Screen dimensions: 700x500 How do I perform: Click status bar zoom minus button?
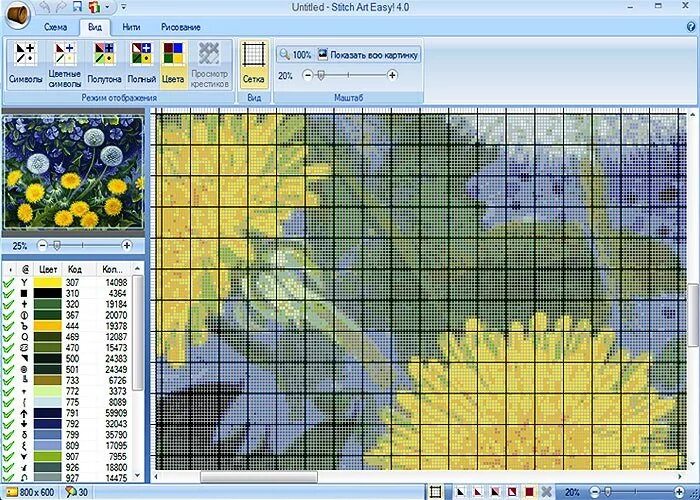[x=595, y=492]
